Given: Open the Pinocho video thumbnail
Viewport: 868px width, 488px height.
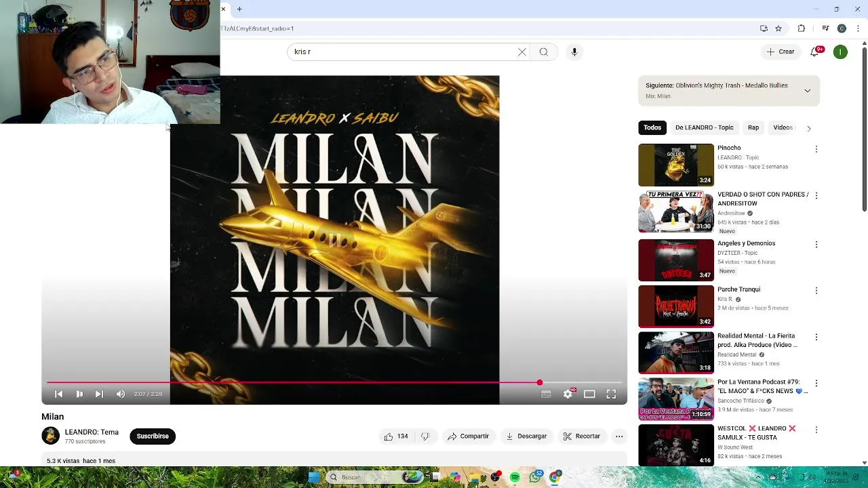Looking at the screenshot, I should (676, 165).
